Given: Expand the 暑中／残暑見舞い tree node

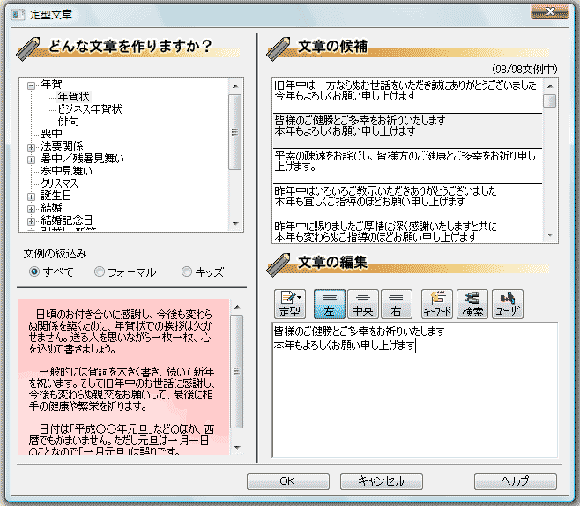Looking at the screenshot, I should (x=31, y=160).
